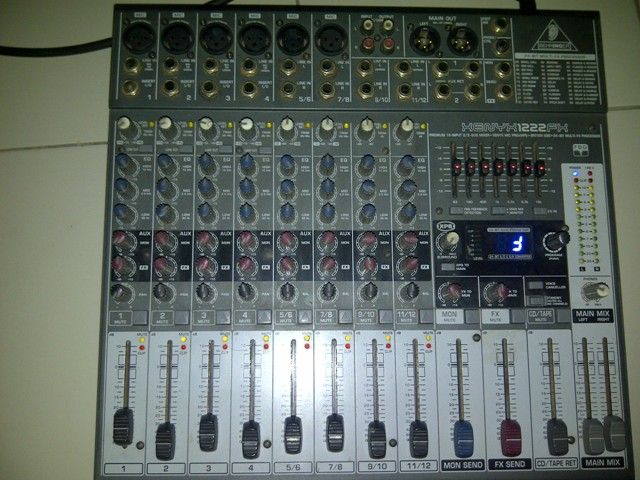Click the channel 2 AUX FX knob
The image size is (640, 480).
[x=164, y=266]
